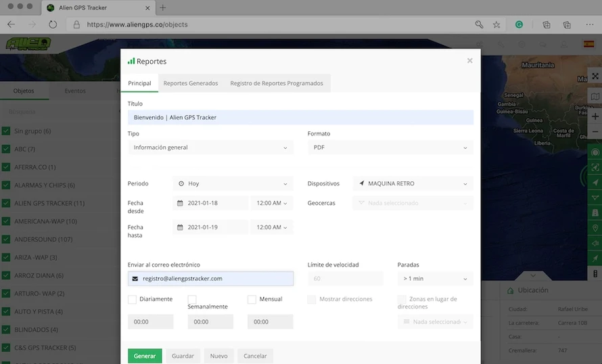Click the map zoom in plus icon
Viewport: 602px width, 364px height.
[x=595, y=116]
